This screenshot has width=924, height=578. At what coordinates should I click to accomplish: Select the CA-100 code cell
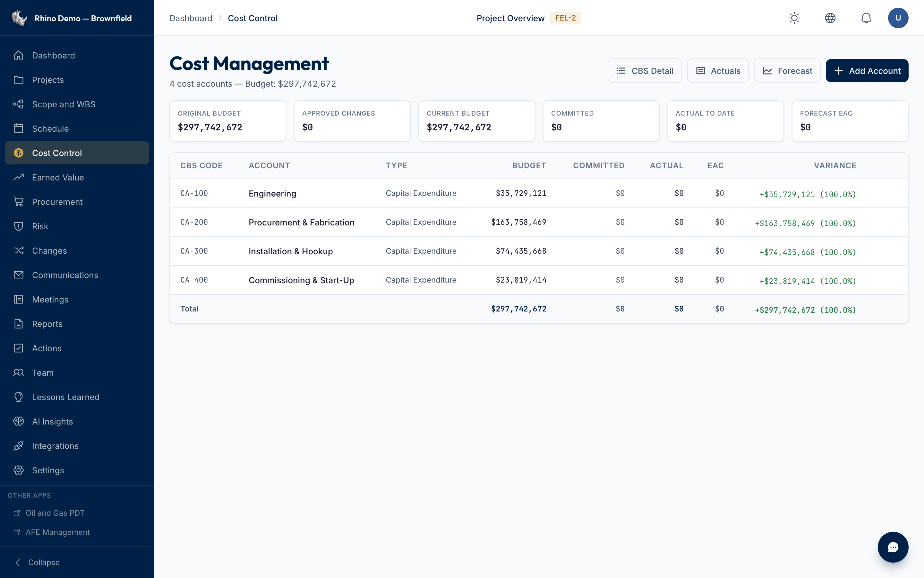click(x=194, y=193)
